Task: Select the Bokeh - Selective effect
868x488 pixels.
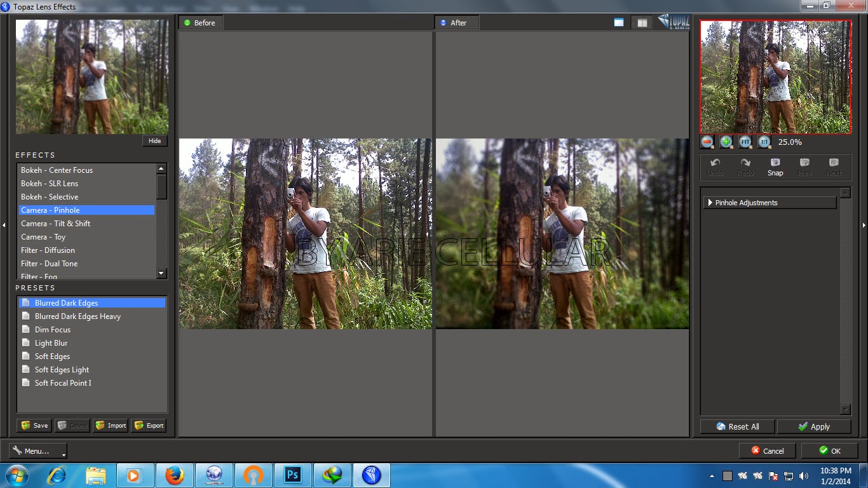Action: pyautogui.click(x=86, y=197)
